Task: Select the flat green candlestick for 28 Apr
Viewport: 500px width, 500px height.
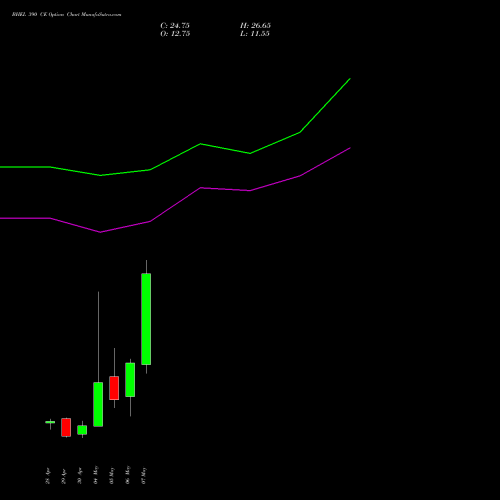Action: [x=50, y=422]
